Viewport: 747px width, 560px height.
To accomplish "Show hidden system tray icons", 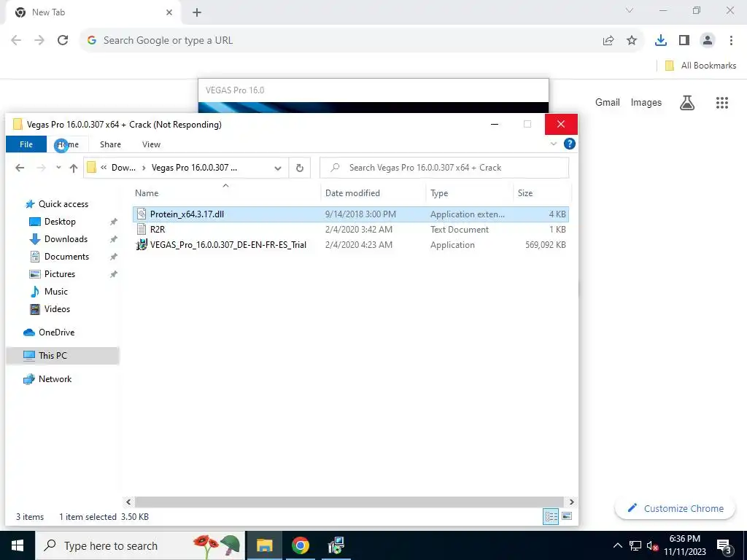I will (617, 545).
